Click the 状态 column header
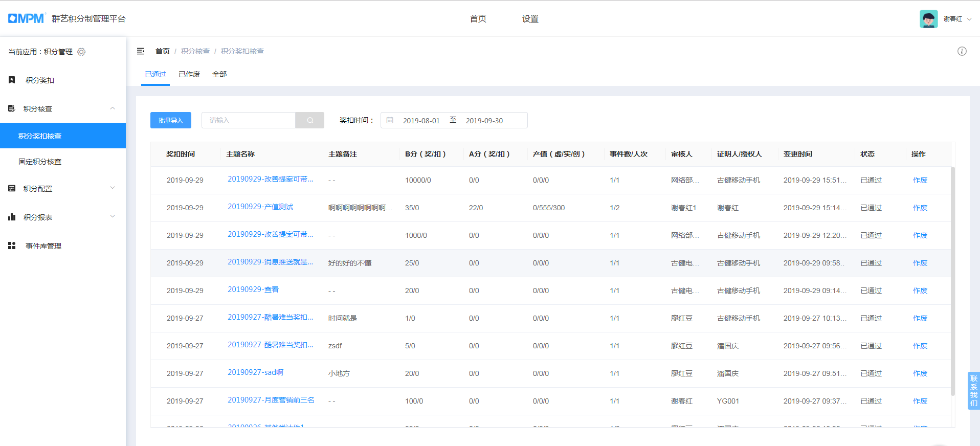 click(867, 154)
